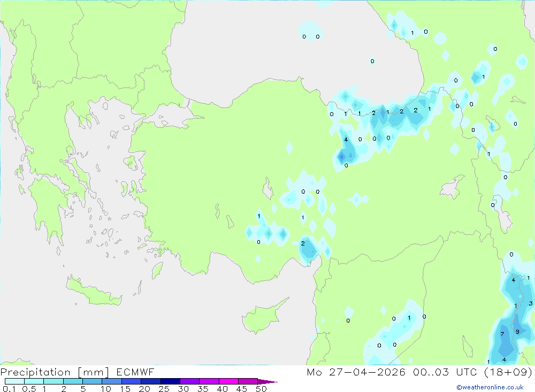Click the 'ECMWF' model label

(135, 372)
